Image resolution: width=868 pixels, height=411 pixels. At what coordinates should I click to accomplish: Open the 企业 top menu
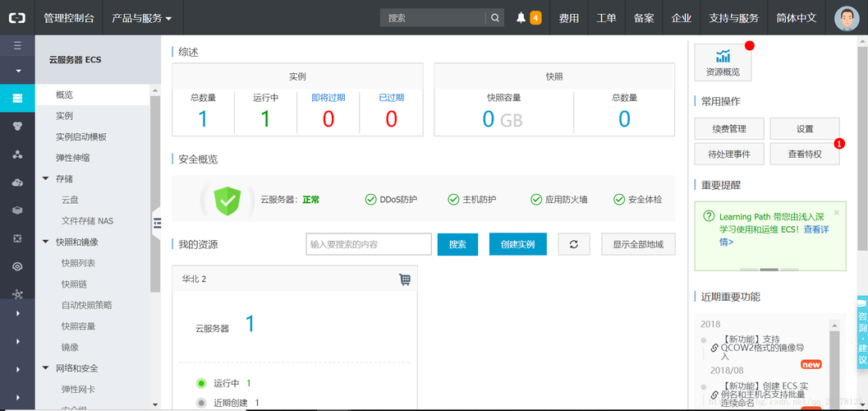[682, 18]
